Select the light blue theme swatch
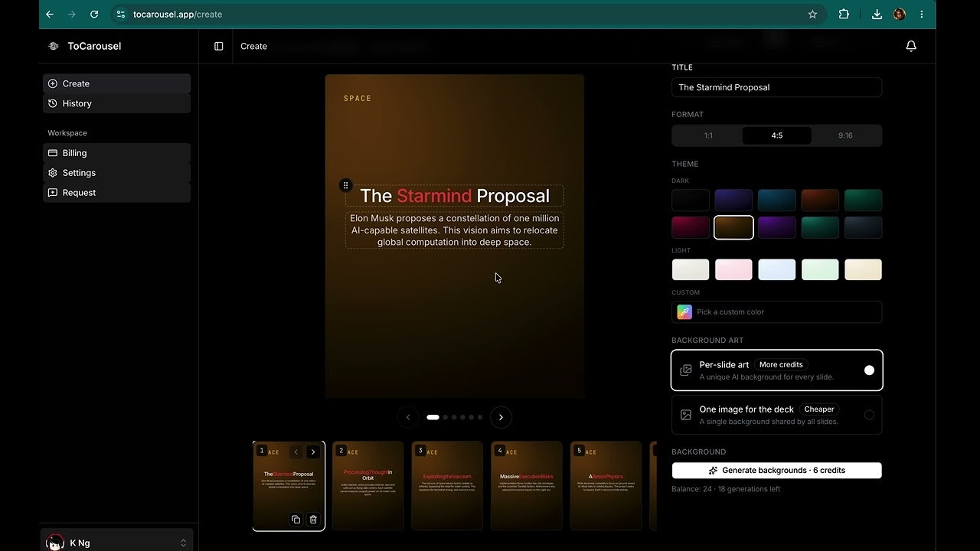 coord(777,269)
